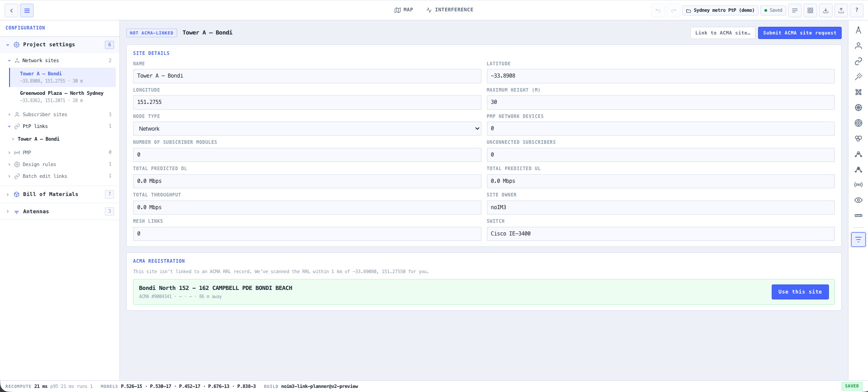Open help via question mark icon
The width and height of the screenshot is (868, 392).
(x=857, y=10)
